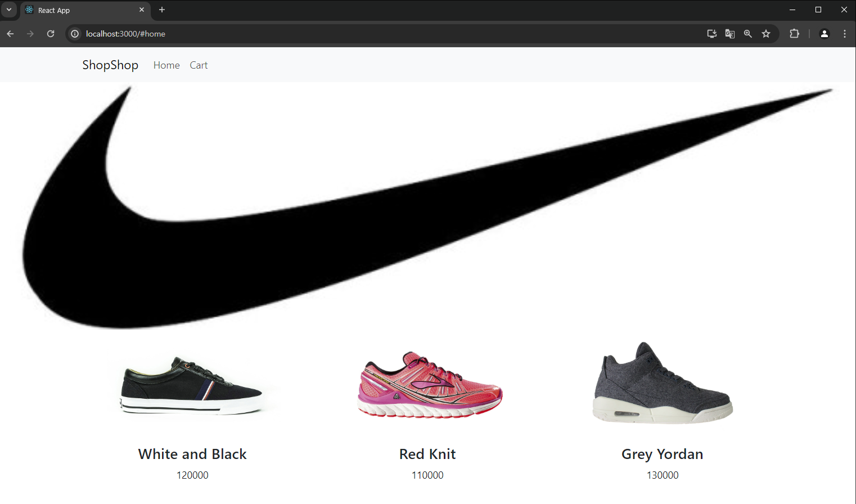Click the 130000 price text
Image resolution: width=856 pixels, height=504 pixels.
click(663, 475)
